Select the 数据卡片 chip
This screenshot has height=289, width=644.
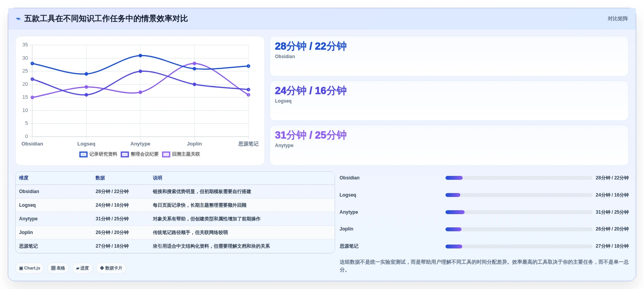click(x=111, y=268)
